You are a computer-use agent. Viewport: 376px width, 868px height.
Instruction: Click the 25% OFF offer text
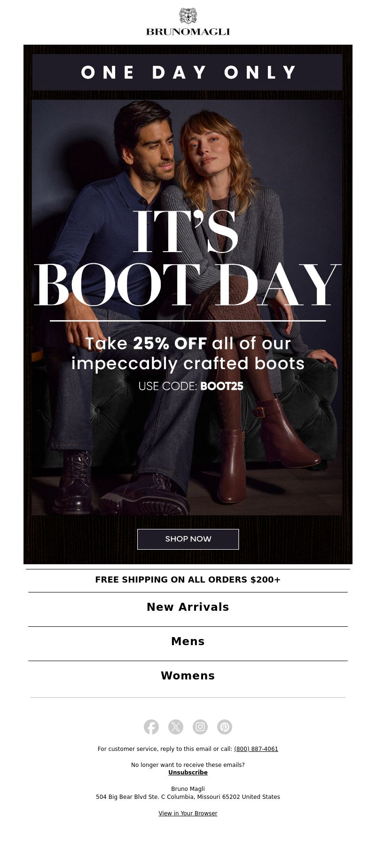pos(170,343)
